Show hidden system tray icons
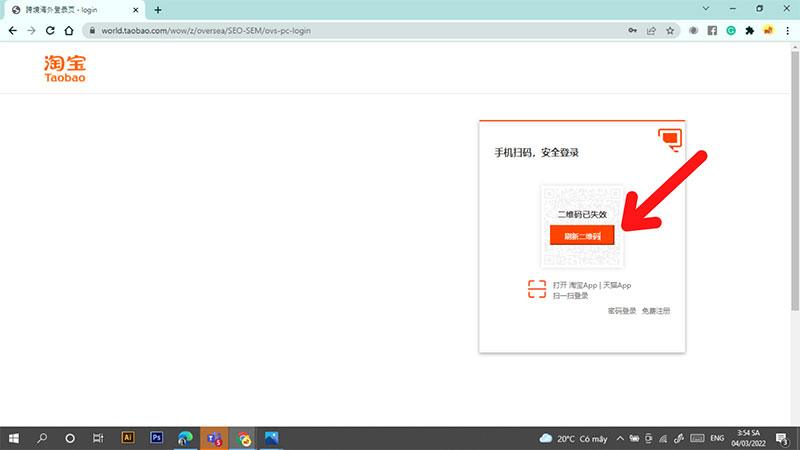Image resolution: width=800 pixels, height=450 pixels. (x=620, y=438)
